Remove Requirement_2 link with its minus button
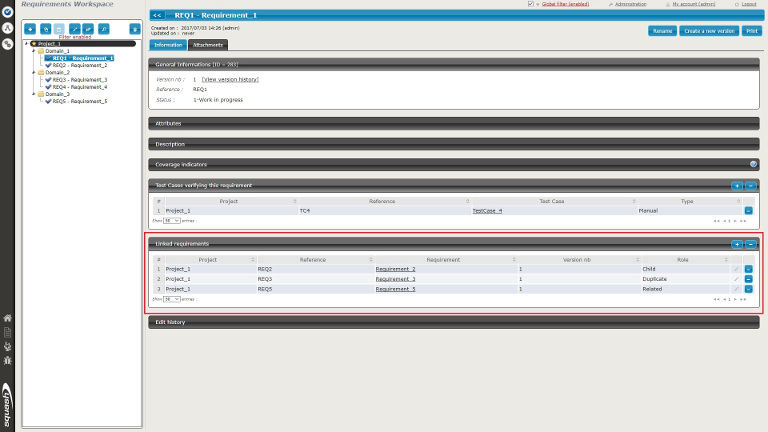 point(748,269)
